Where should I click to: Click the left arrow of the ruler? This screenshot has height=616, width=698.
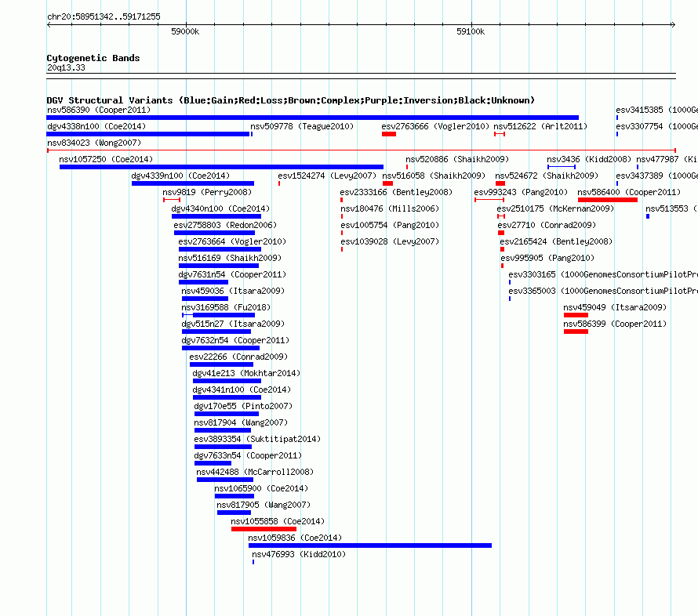coord(49,24)
